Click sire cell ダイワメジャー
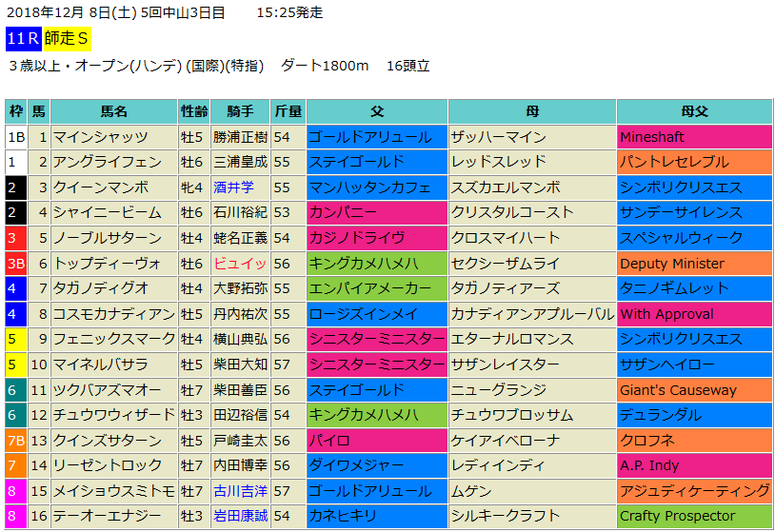Image resolution: width=775 pixels, height=532 pixels. tap(377, 465)
